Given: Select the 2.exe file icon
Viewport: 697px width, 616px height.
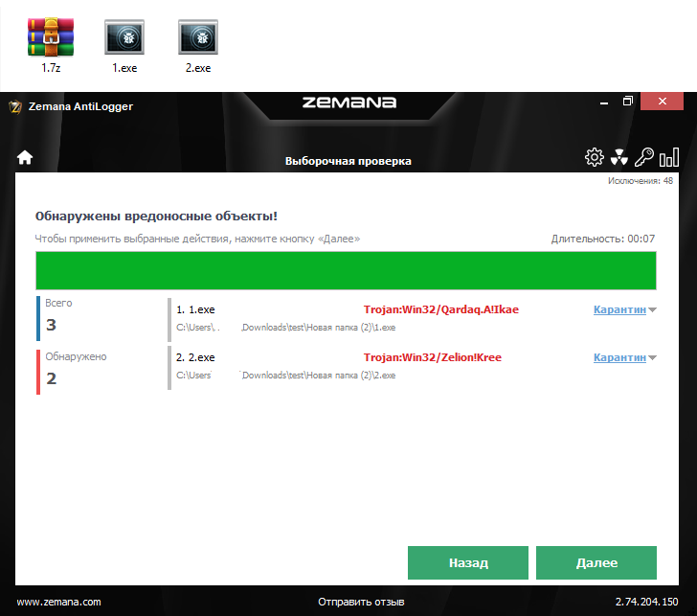Looking at the screenshot, I should [198, 37].
